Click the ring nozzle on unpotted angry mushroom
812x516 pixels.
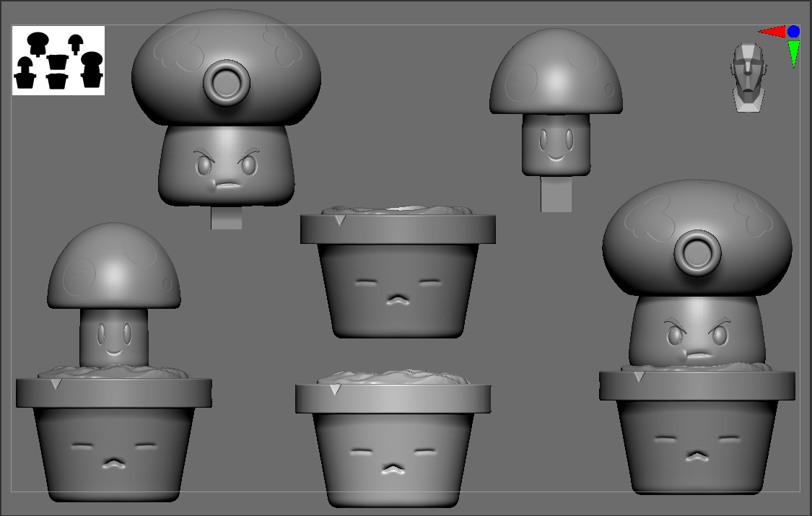[227, 83]
